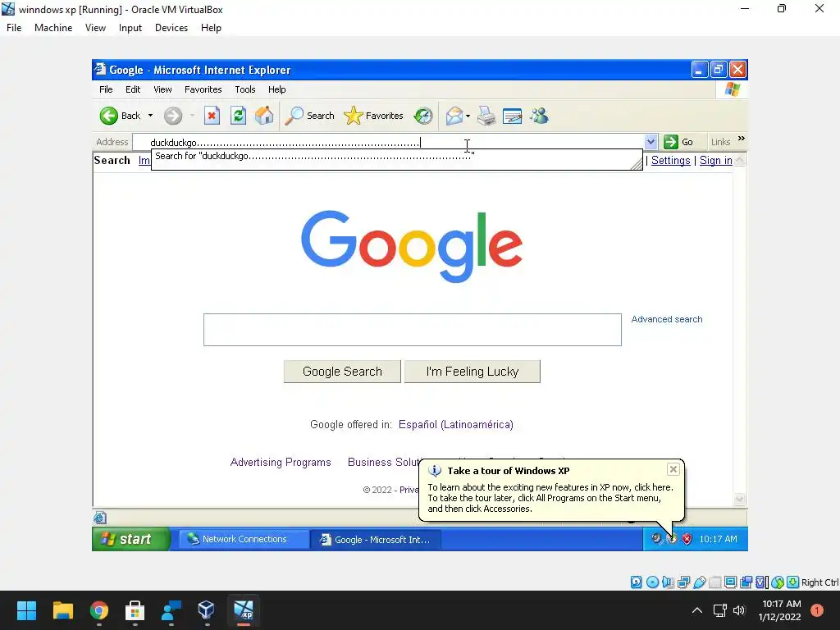Open Internet Explorer Help menu
The width and height of the screenshot is (840, 630).
(277, 89)
